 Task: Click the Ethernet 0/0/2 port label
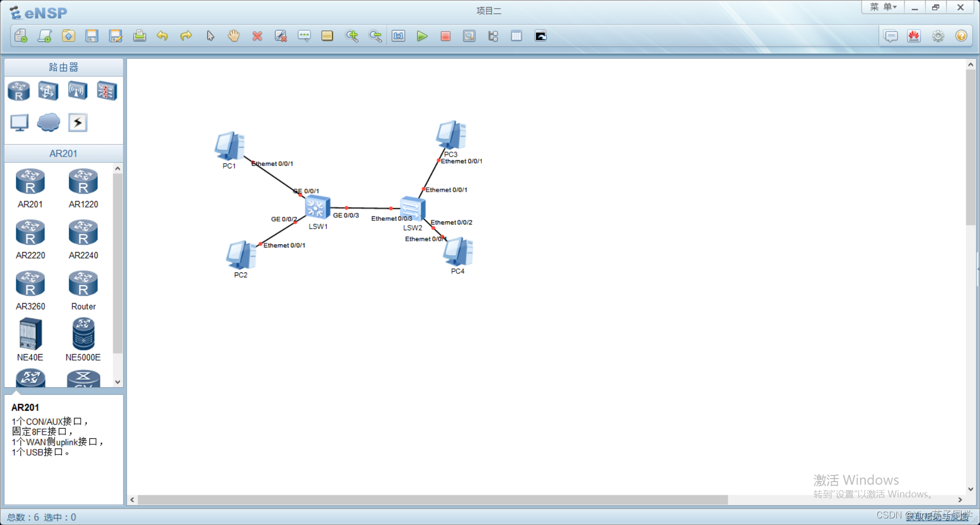pos(452,222)
